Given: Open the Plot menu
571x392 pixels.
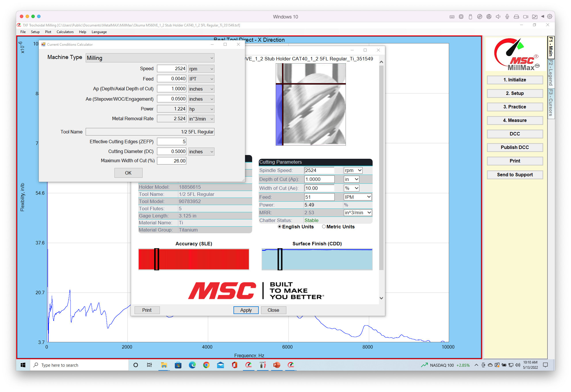Looking at the screenshot, I should [x=48, y=32].
